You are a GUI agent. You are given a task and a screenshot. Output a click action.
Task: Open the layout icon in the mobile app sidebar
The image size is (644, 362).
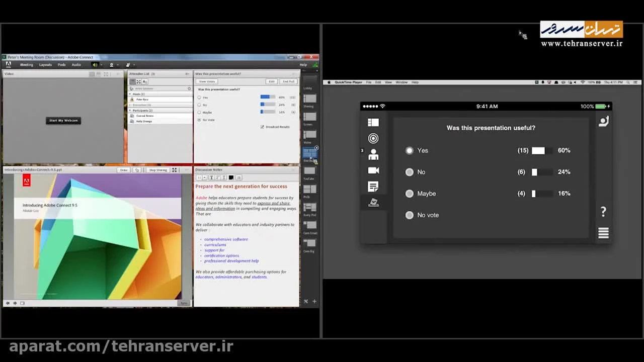pyautogui.click(x=373, y=122)
